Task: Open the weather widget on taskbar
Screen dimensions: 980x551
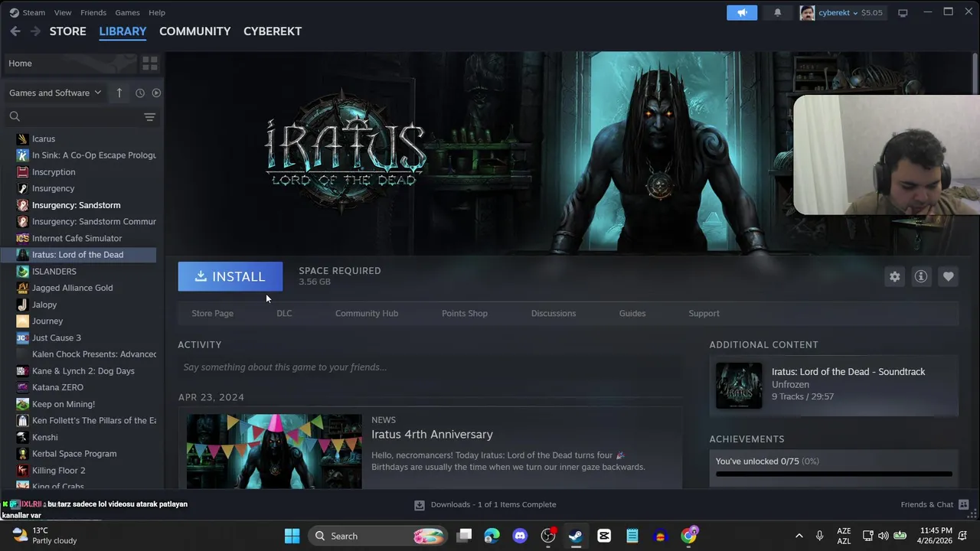Action: point(46,536)
